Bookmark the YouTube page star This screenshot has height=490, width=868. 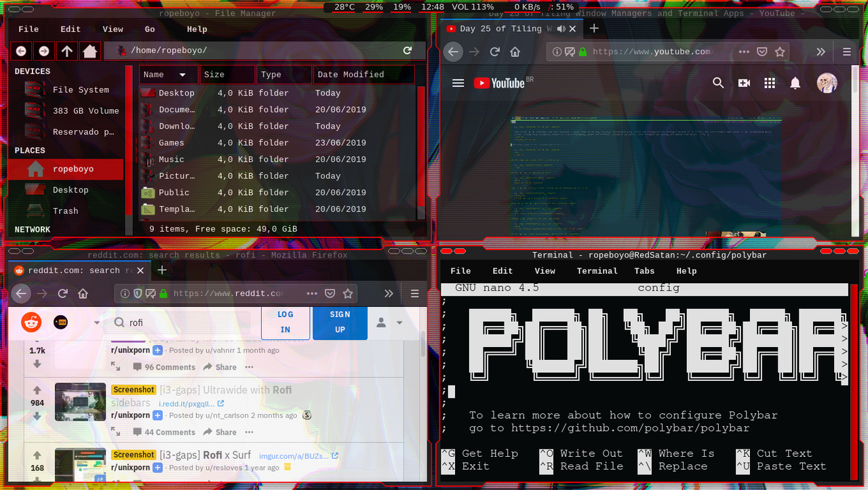[781, 52]
